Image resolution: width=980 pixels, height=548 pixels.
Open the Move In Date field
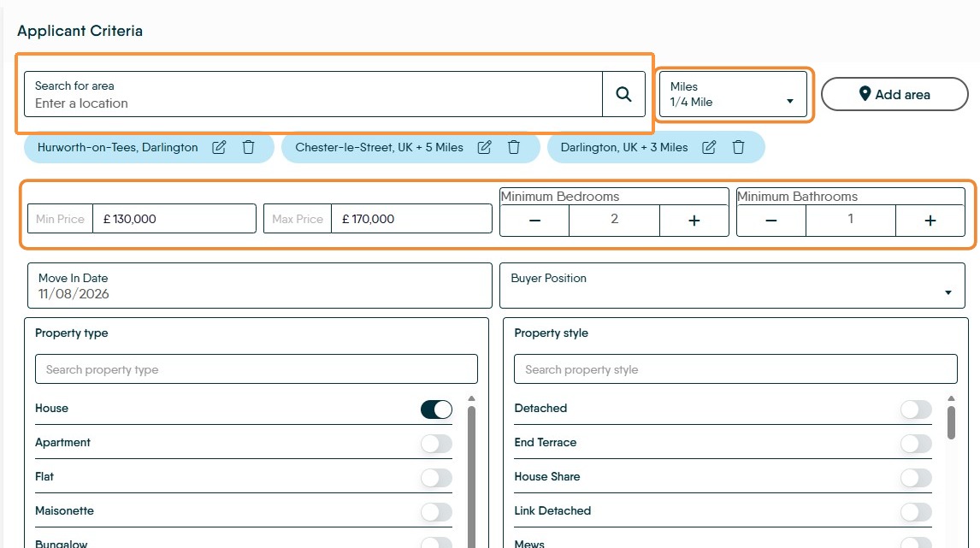click(x=259, y=286)
